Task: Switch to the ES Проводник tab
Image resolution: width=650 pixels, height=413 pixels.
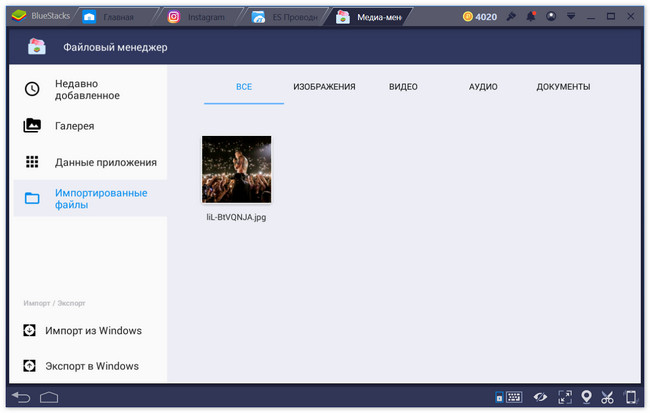Action: [x=286, y=17]
